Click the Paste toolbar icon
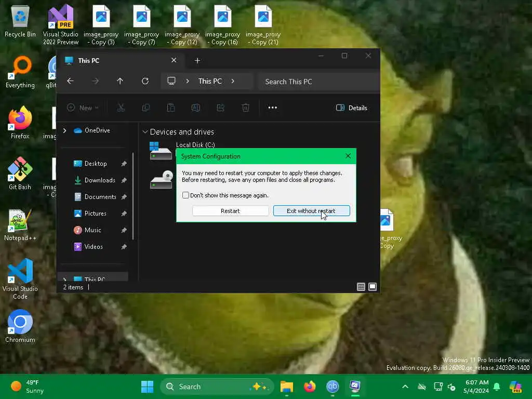The height and width of the screenshot is (399, 532). [x=170, y=108]
